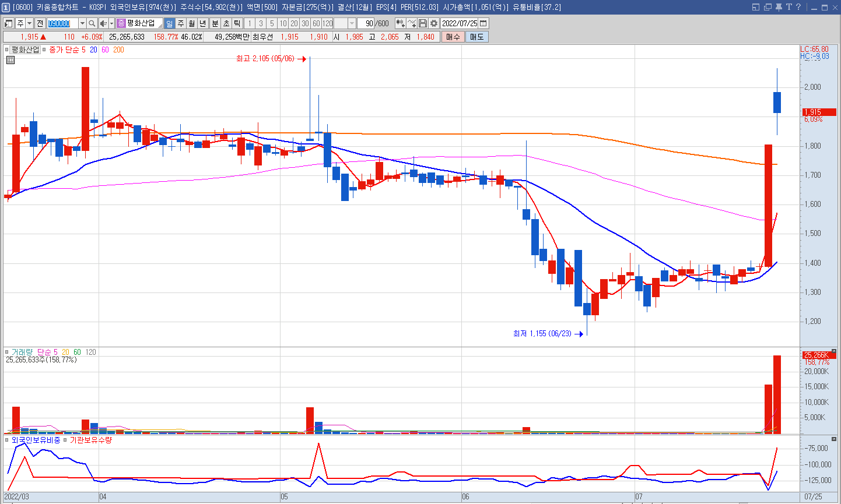Viewport: 841px width, 504px height.
Task: Click the red 매수 buy button
Action: click(x=453, y=37)
